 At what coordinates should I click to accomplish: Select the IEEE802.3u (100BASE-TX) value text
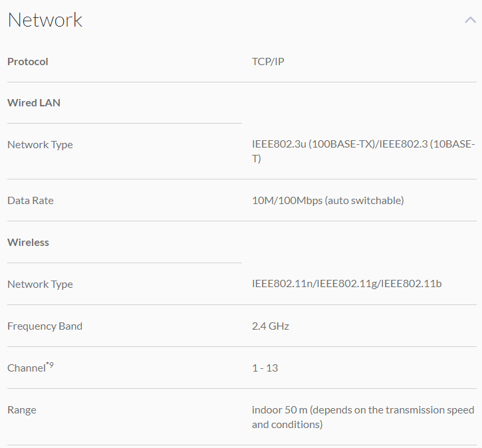[314, 145]
